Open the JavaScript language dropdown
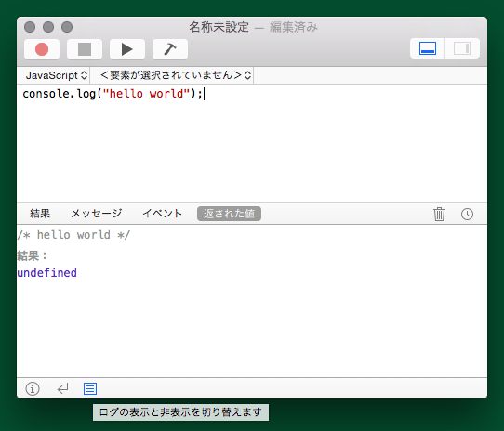Screen dimensions: 504x431 [x=57, y=75]
